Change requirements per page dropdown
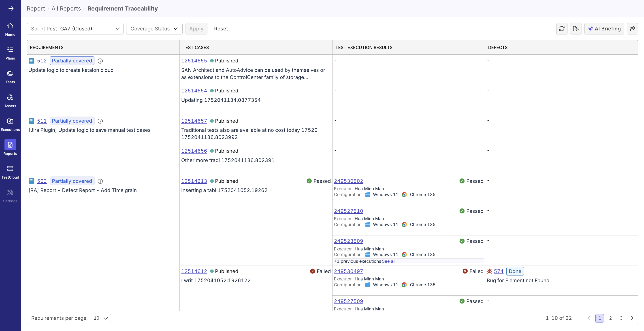The height and width of the screenshot is (331, 644). tap(100, 318)
